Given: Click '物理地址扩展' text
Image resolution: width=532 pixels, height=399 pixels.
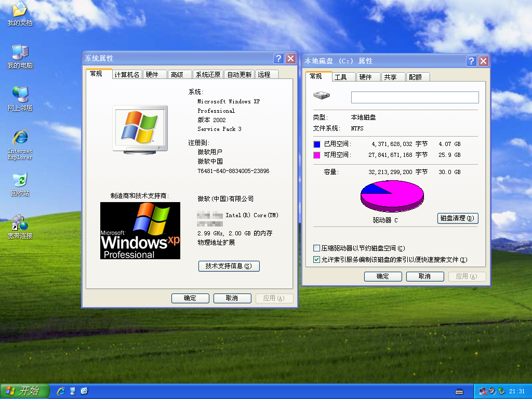Looking at the screenshot, I should (216, 243).
